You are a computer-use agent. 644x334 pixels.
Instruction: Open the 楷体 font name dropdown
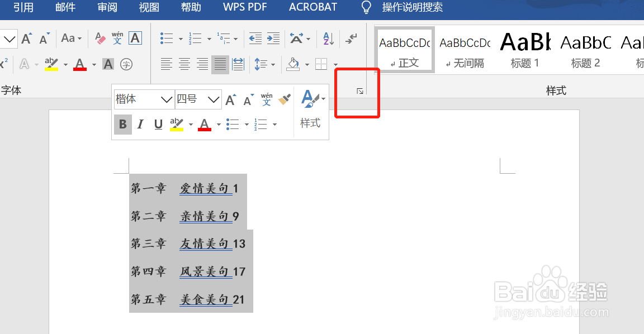(x=167, y=99)
